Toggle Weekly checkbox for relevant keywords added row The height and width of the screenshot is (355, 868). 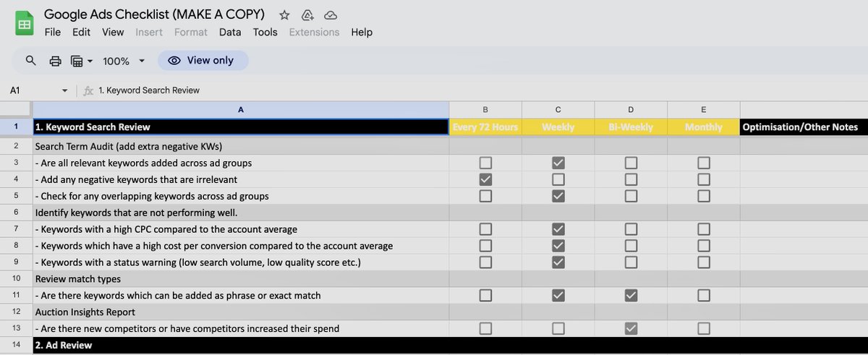pos(558,163)
